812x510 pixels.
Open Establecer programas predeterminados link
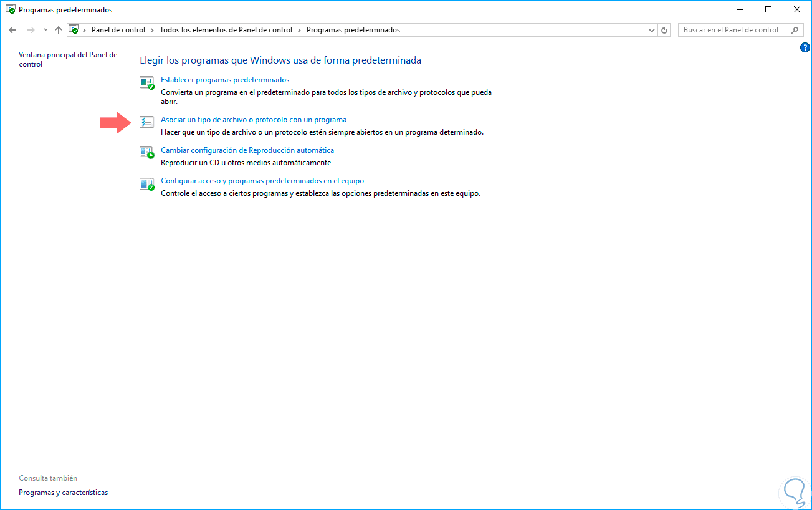click(x=225, y=80)
